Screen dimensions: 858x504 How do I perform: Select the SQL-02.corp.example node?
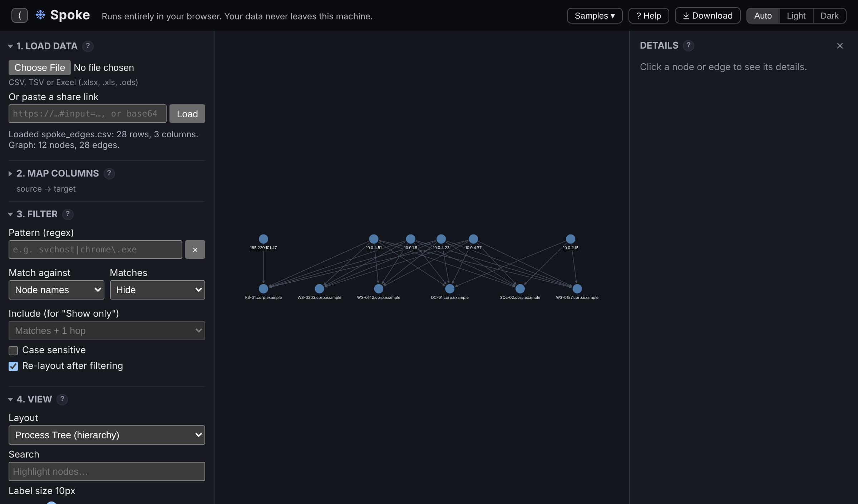[520, 288]
